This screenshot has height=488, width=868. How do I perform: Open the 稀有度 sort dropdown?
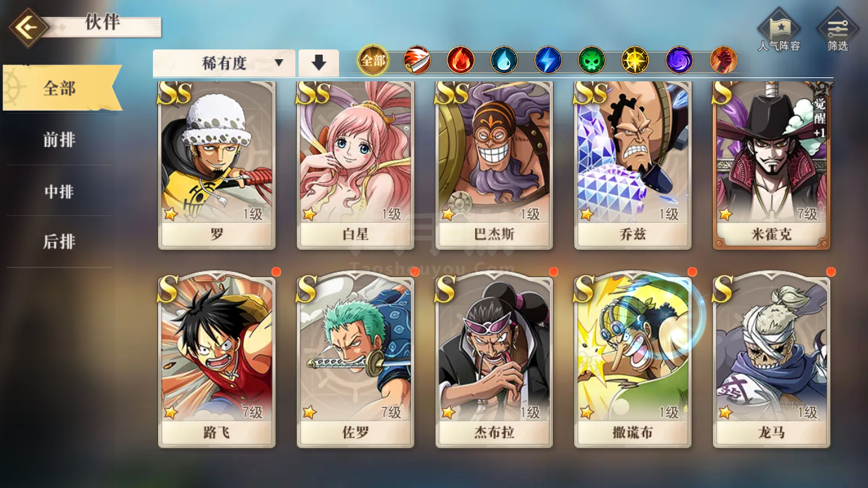(224, 63)
